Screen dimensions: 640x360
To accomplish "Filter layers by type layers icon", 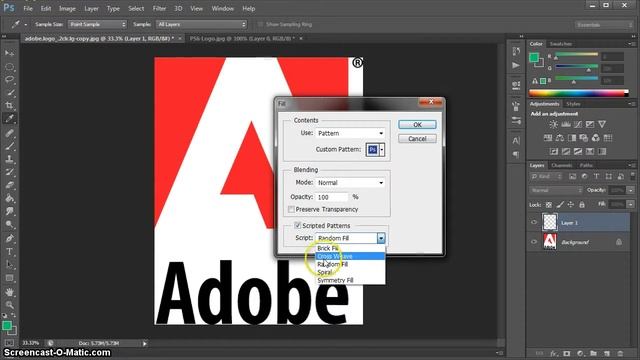I will click(596, 176).
